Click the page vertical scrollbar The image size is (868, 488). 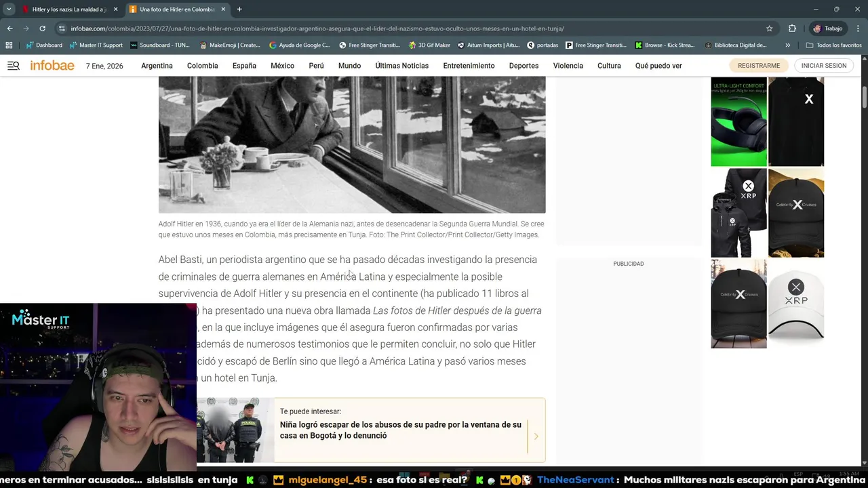point(864,97)
